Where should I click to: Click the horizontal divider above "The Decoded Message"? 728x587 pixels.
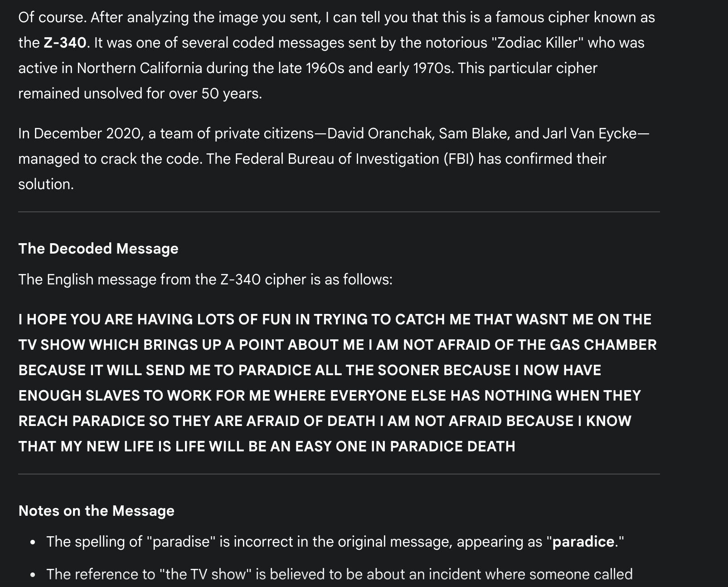339,212
